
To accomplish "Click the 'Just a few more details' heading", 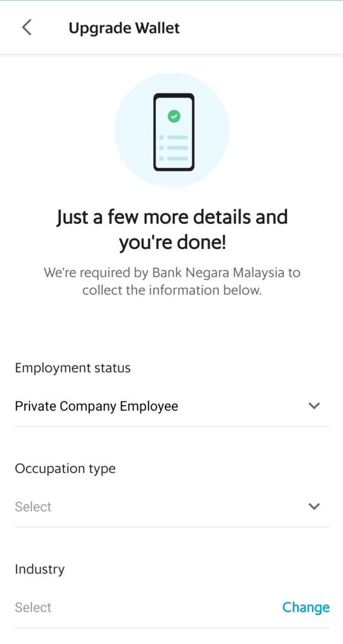I will (172, 216).
